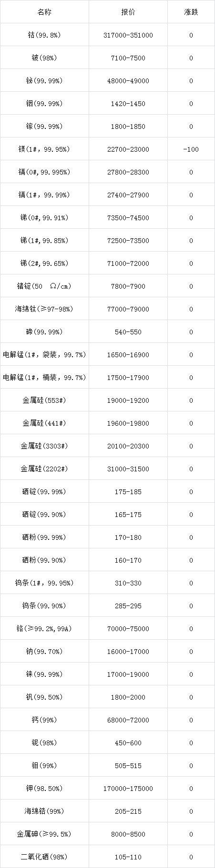Click the 海绵钛(≥97-98%) name cell
Viewport: 215px width, 868px height.
point(44,309)
